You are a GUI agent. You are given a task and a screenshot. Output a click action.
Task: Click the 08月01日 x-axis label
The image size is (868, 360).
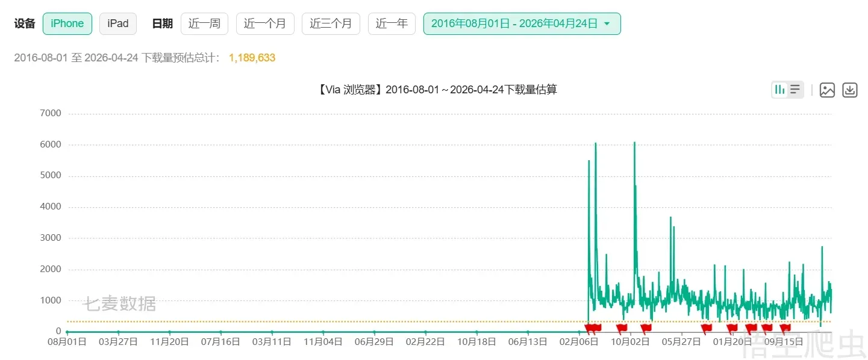[67, 342]
